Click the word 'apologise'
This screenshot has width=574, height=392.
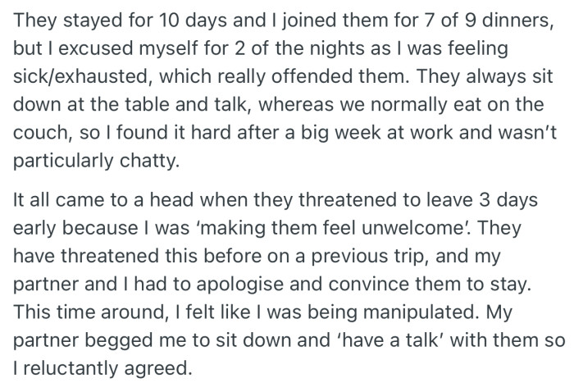pos(239,285)
